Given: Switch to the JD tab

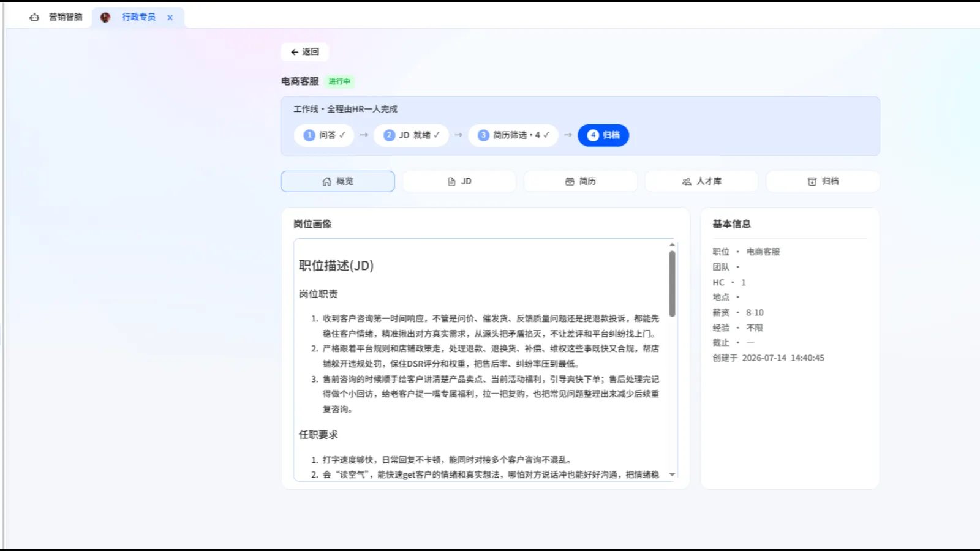Looking at the screenshot, I should pos(459,181).
